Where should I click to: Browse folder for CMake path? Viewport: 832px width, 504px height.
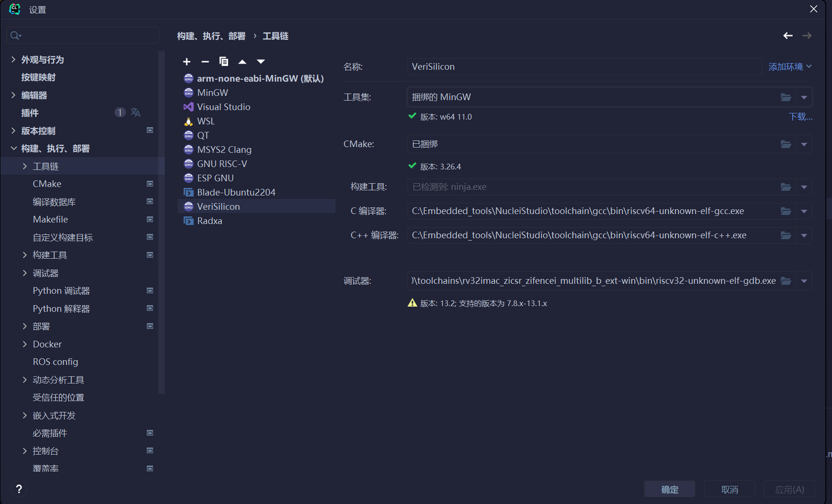786,144
